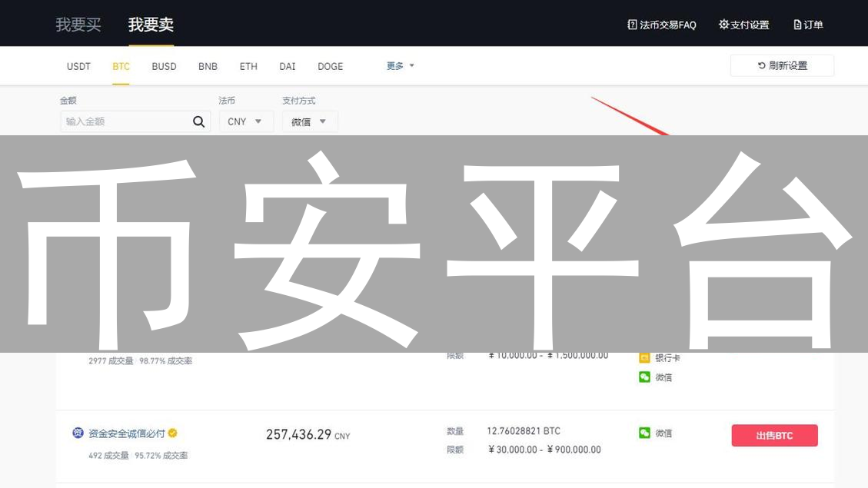
Task: Click WeChat icon below 银行卡
Action: pos(644,377)
